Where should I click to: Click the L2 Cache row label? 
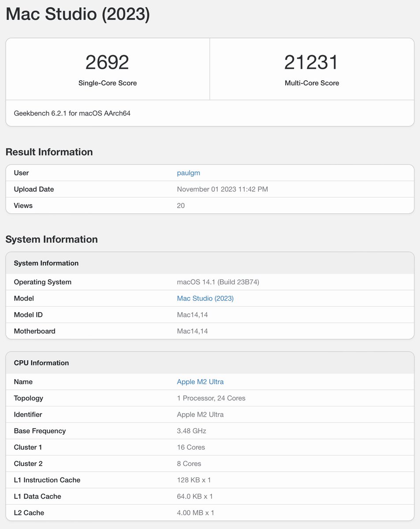click(29, 513)
